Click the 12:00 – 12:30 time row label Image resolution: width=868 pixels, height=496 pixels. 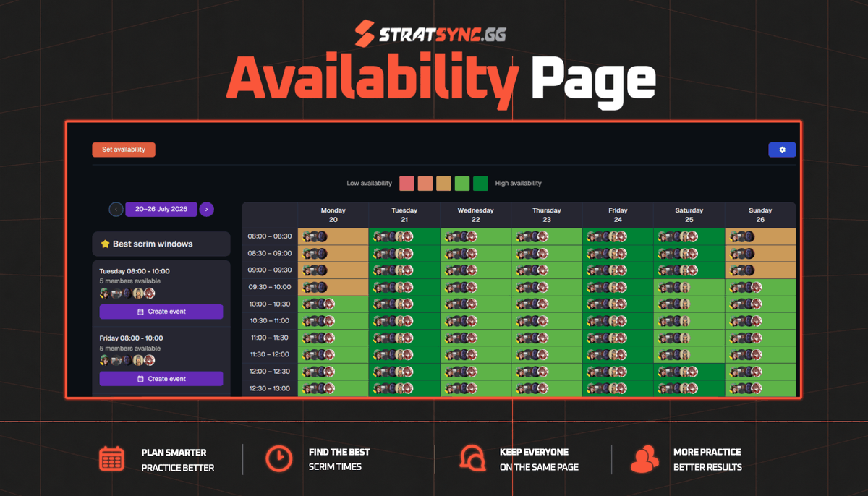(x=269, y=372)
